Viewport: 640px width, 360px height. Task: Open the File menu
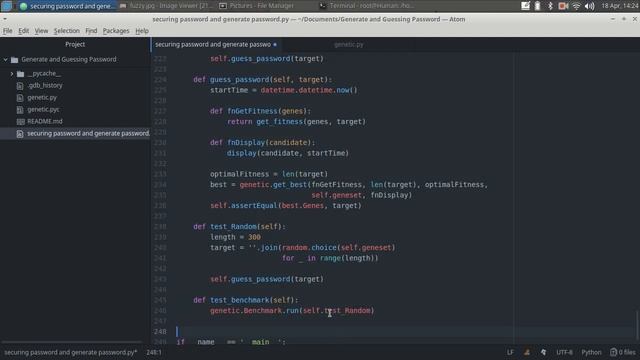(7, 31)
